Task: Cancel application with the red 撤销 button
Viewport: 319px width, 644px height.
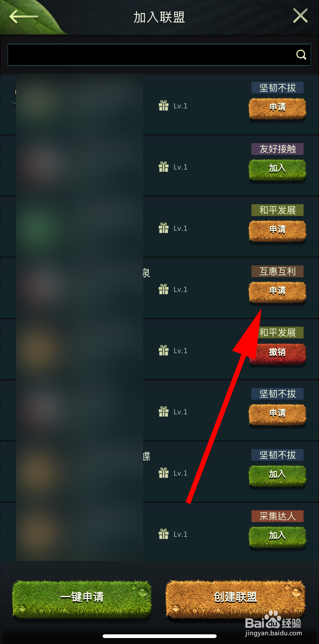Action: (278, 353)
